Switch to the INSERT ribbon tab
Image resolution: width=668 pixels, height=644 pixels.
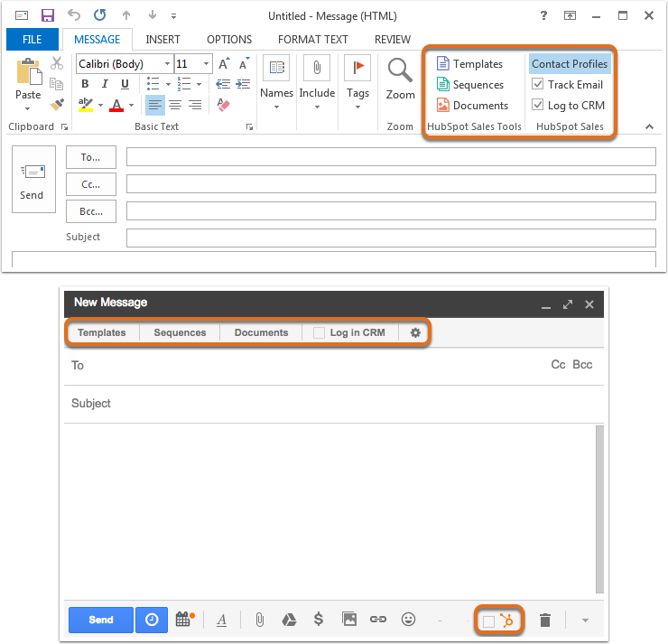click(162, 40)
